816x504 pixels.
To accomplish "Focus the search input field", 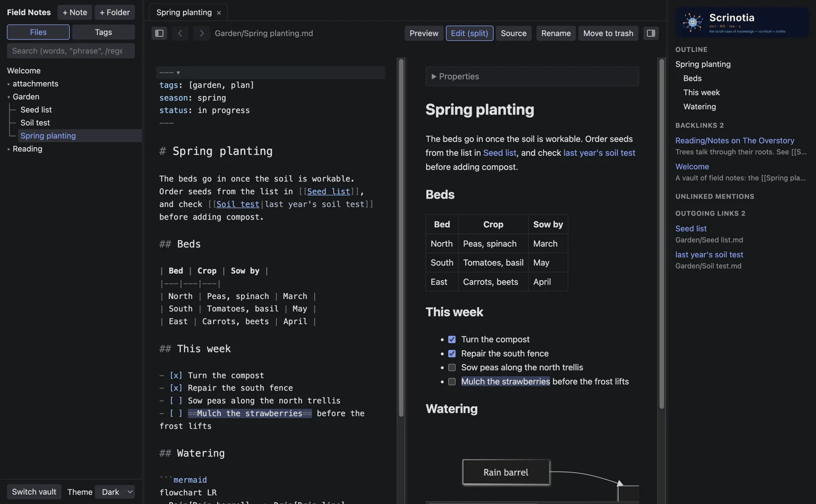I will (71, 51).
